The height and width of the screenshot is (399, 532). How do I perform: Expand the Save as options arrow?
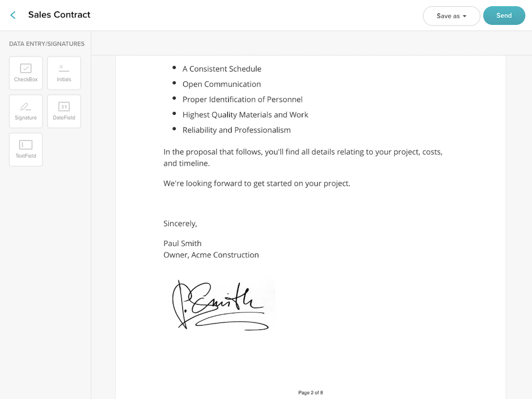pyautogui.click(x=465, y=16)
